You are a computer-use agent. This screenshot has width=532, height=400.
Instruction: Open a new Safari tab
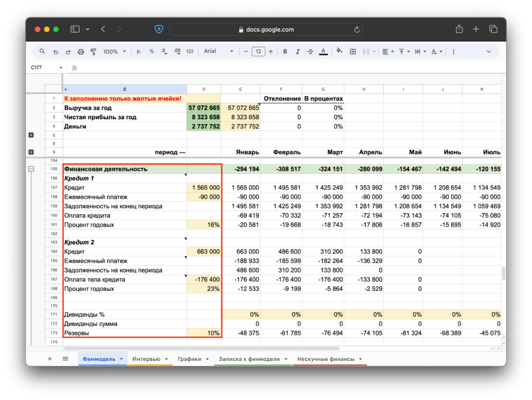point(475,29)
